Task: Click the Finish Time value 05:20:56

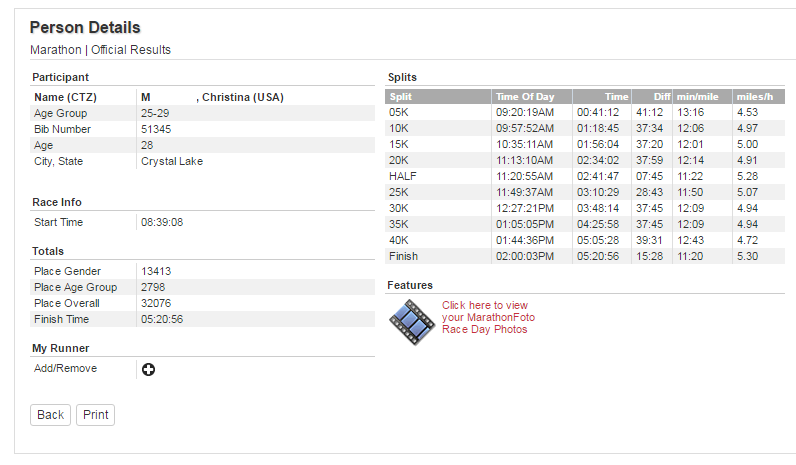Action: click(x=162, y=319)
